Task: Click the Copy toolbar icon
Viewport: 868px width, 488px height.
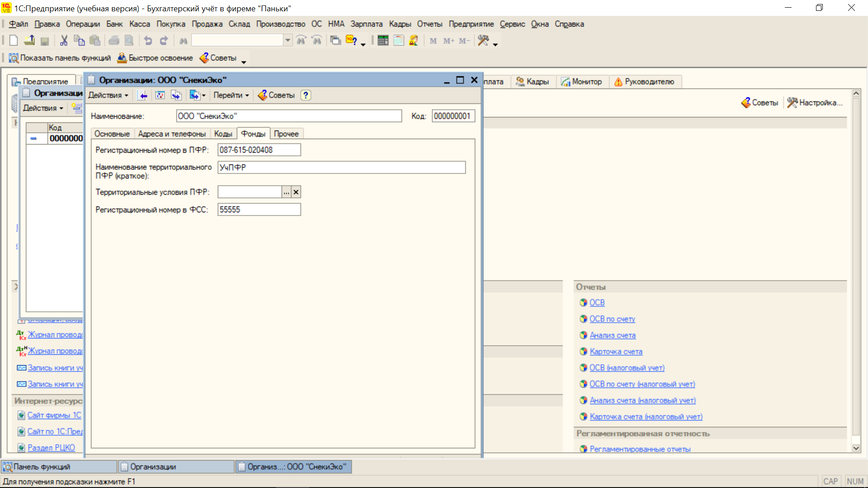Action: click(x=79, y=41)
